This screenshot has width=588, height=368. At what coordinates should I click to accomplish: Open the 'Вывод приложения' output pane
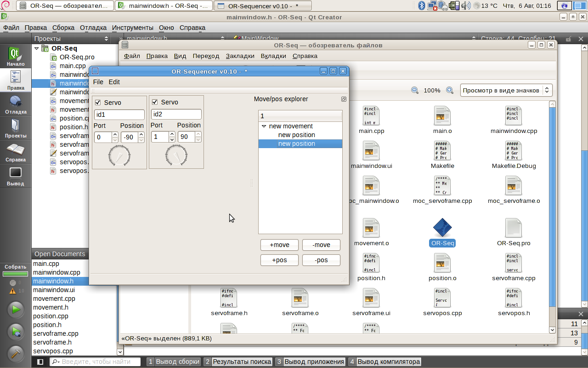tap(314, 362)
